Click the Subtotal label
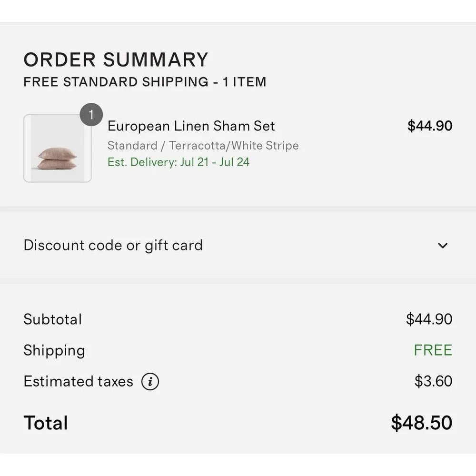 (x=52, y=319)
